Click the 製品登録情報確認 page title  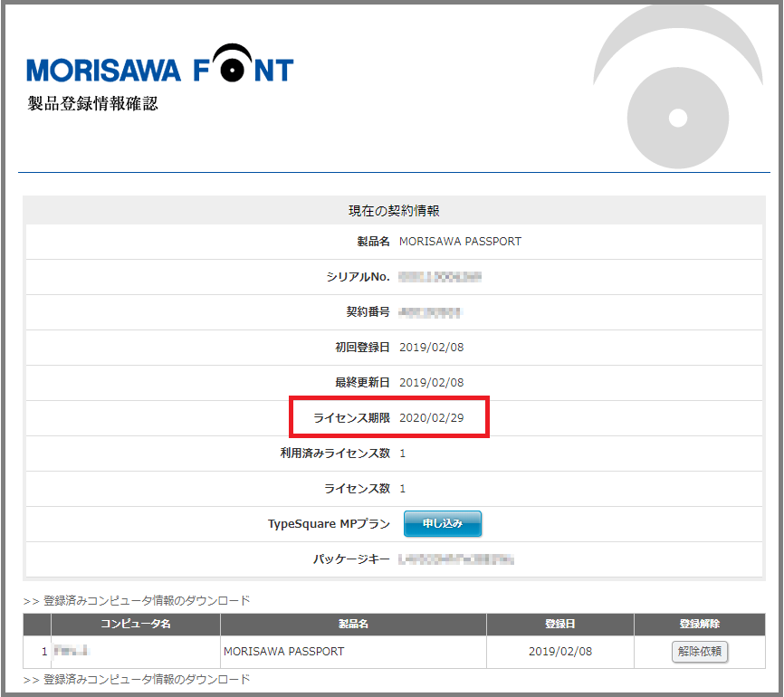(93, 103)
